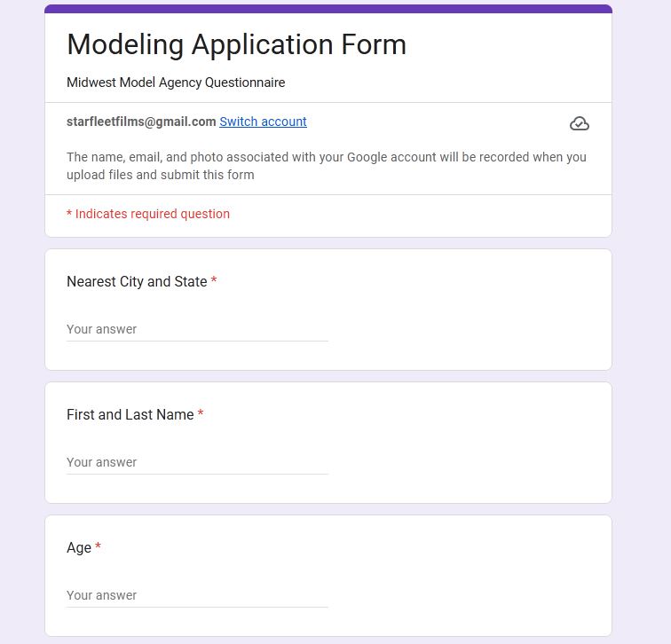Image resolution: width=671 pixels, height=644 pixels.
Task: Focus the Nearest City and State answer field
Action: coord(197,329)
